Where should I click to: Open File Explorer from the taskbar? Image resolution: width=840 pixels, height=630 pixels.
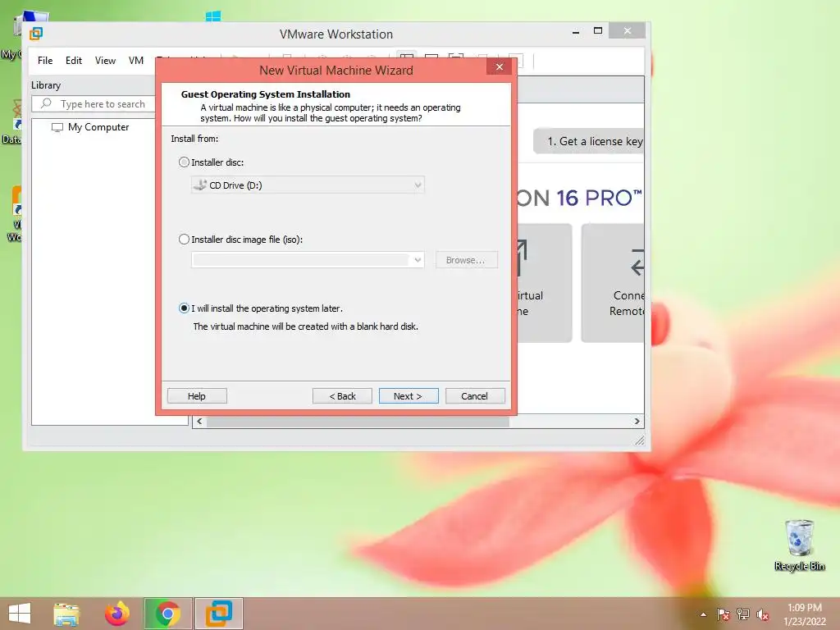pyautogui.click(x=66, y=614)
